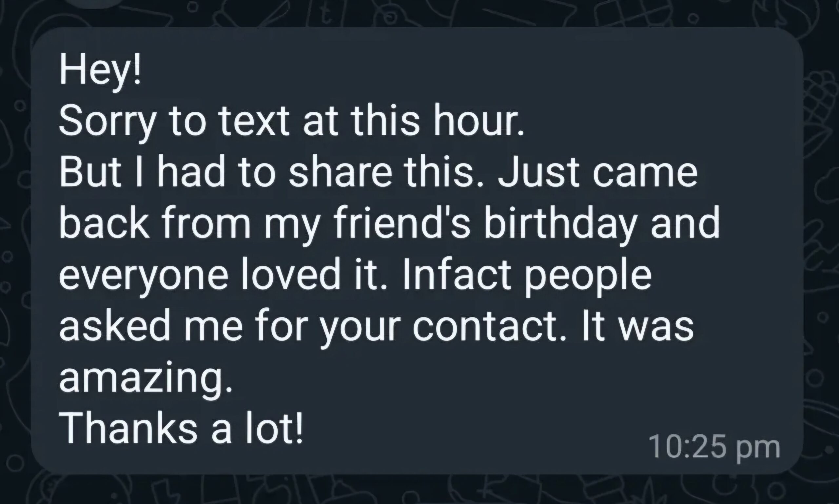Viewport: 839px width, 504px height.
Task: Click the "Thanks a lot!" line
Action: [x=181, y=428]
